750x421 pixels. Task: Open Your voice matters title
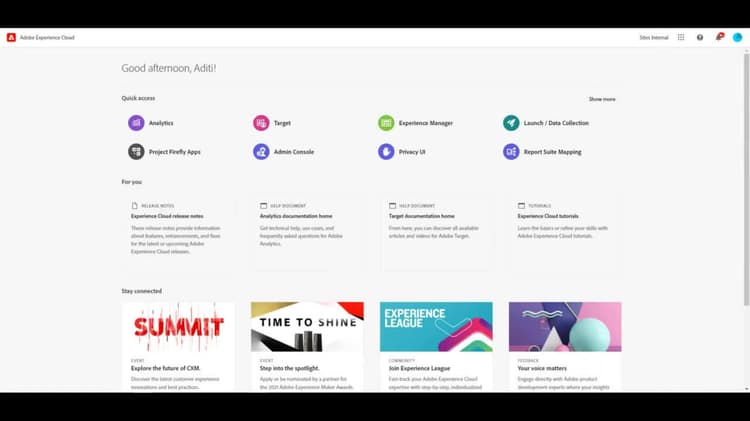tap(542, 368)
